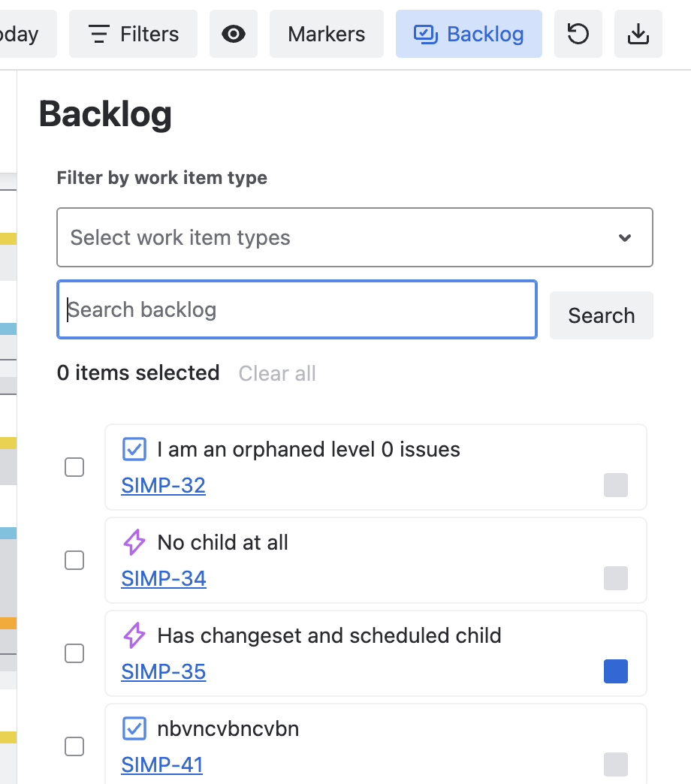Click the undo/reset arrow icon

click(578, 34)
